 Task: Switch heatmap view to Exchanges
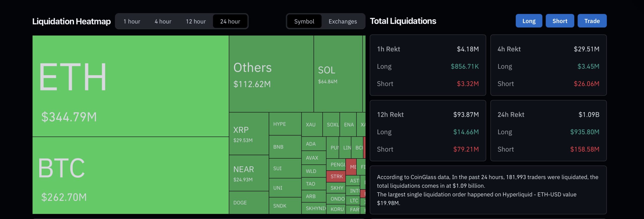(343, 21)
